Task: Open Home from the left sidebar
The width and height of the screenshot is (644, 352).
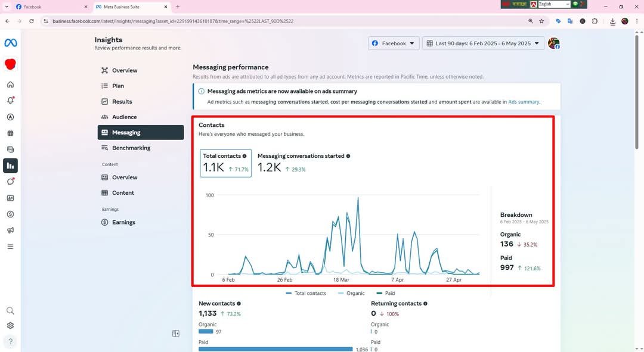Action: (10, 85)
